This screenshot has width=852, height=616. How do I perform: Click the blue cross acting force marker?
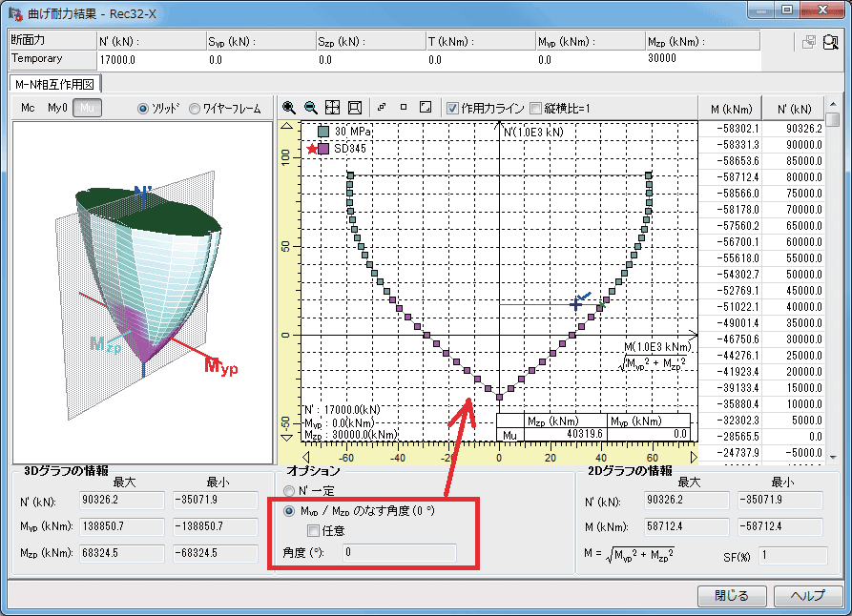pos(575,304)
